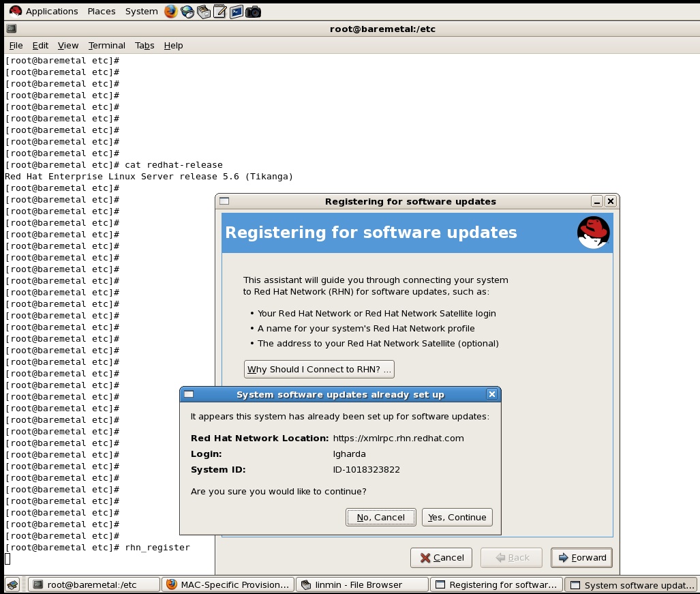Image resolution: width=700 pixels, height=594 pixels.
Task: Switch to linmin - File Browser taskbar entry
Action: [x=362, y=584]
